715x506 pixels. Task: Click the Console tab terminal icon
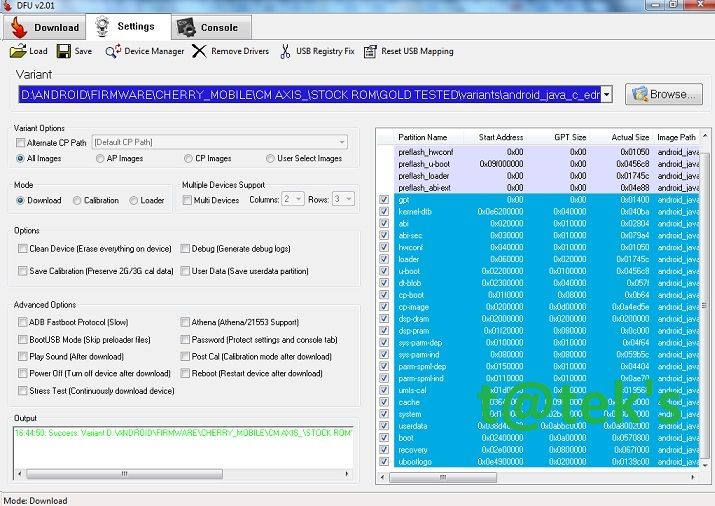tap(185, 27)
